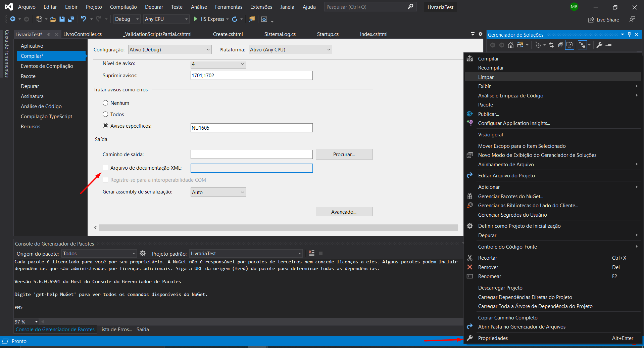This screenshot has height=348, width=644.
Task: Click Pending Changes Filter clock icon
Action: (x=538, y=45)
